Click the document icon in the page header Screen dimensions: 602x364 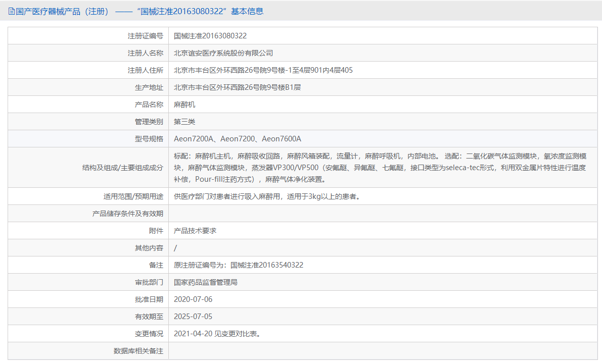click(12, 12)
